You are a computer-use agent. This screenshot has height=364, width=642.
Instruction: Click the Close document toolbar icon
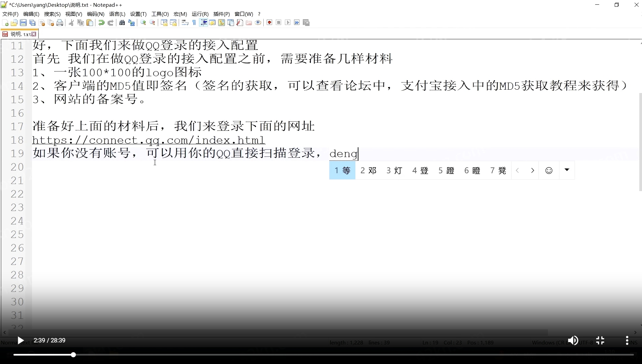point(42,23)
